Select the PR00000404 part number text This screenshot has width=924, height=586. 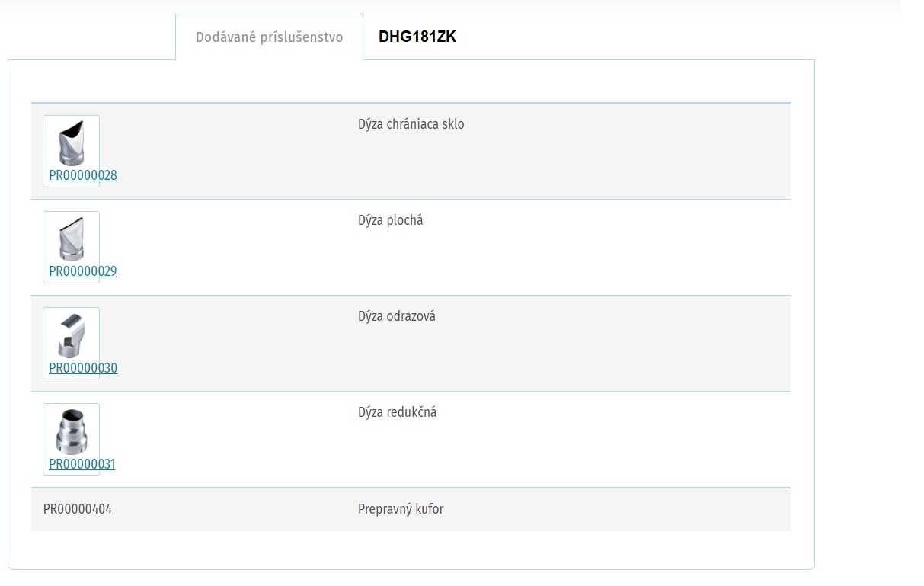[x=78, y=509]
